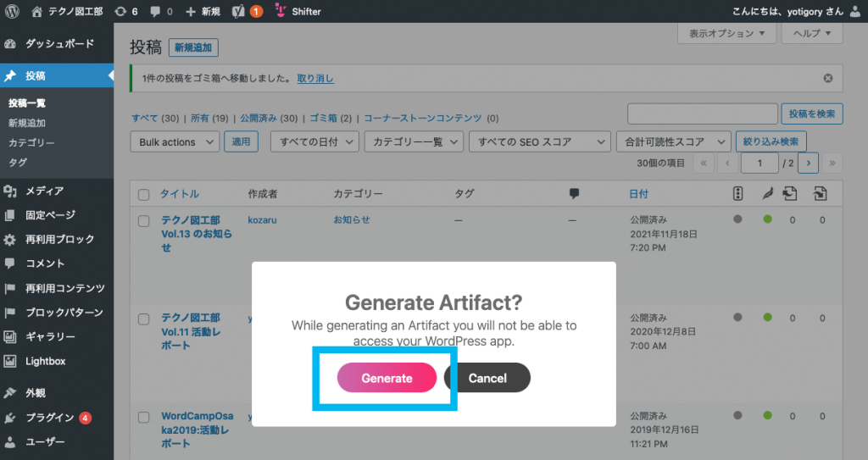The image size is (868, 460).
Task: Click the 新規追加 button next to 投稿
Action: tap(193, 47)
